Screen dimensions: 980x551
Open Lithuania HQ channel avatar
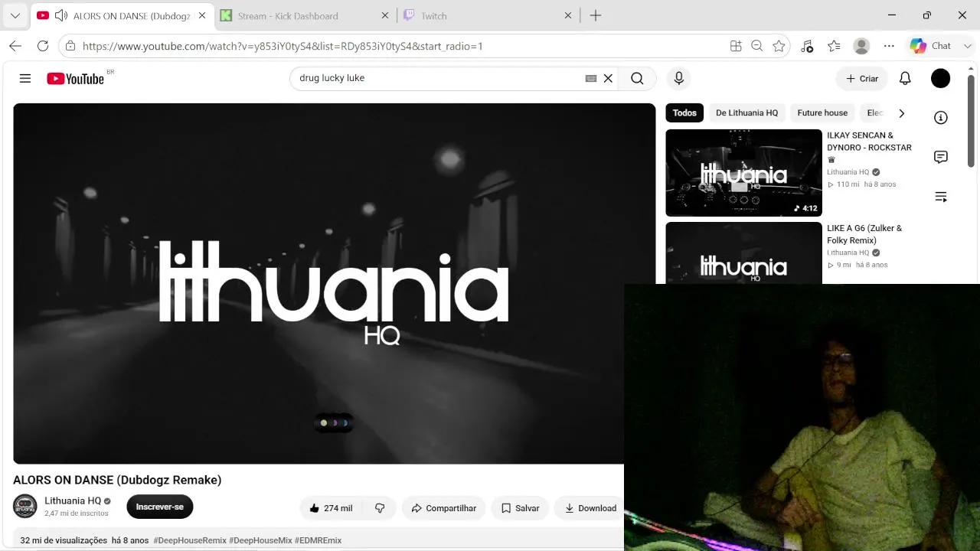click(25, 506)
